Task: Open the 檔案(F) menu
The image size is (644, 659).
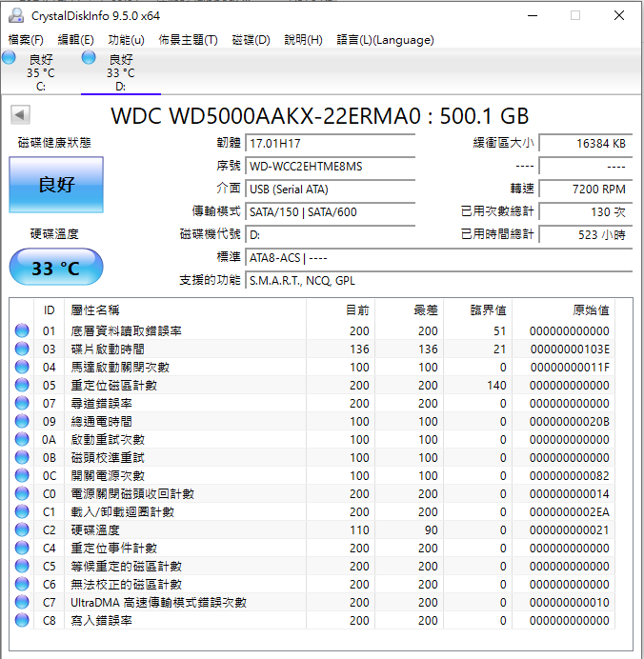Action: coord(26,40)
